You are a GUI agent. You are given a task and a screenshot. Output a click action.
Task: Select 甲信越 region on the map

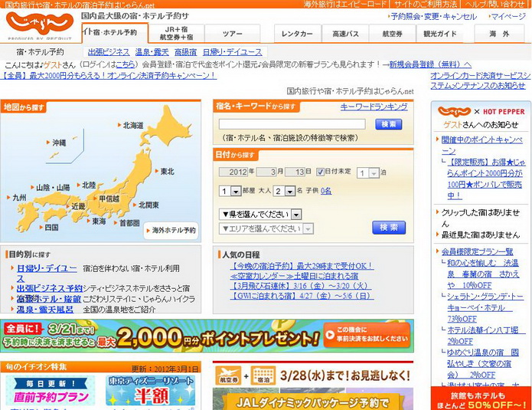(109, 198)
